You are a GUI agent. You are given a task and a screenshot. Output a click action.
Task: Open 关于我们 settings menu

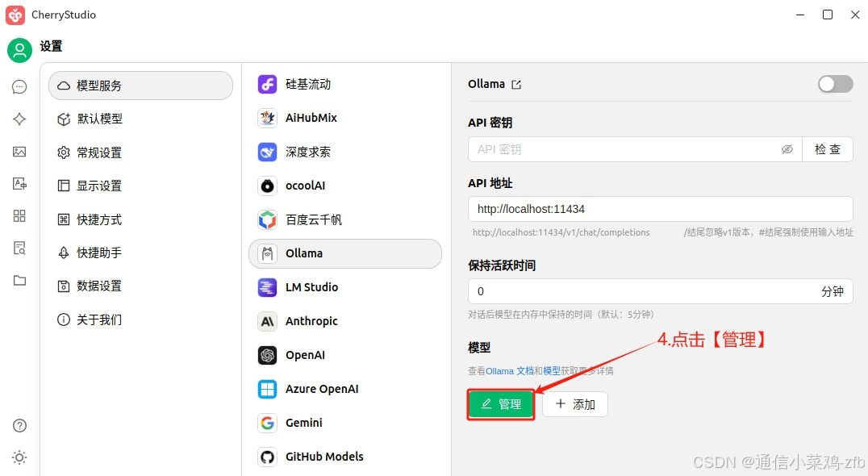pyautogui.click(x=140, y=320)
